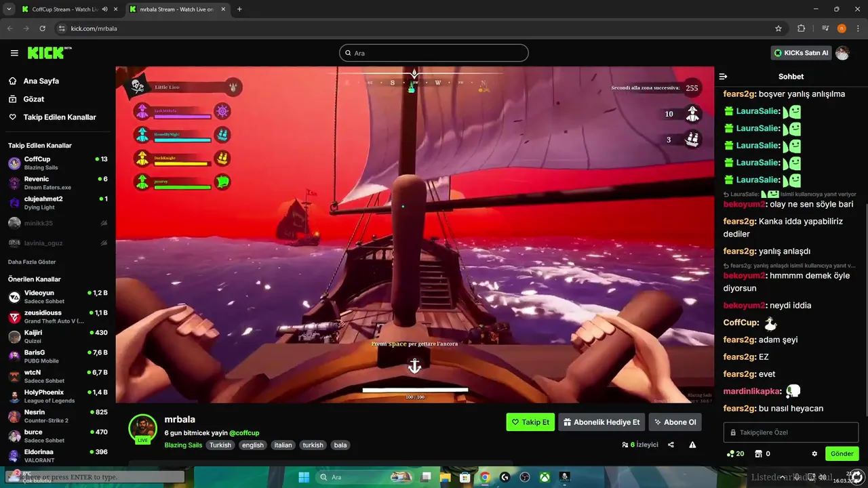Click Abone Ol subscribe button
868x488 pixels.
point(675,422)
